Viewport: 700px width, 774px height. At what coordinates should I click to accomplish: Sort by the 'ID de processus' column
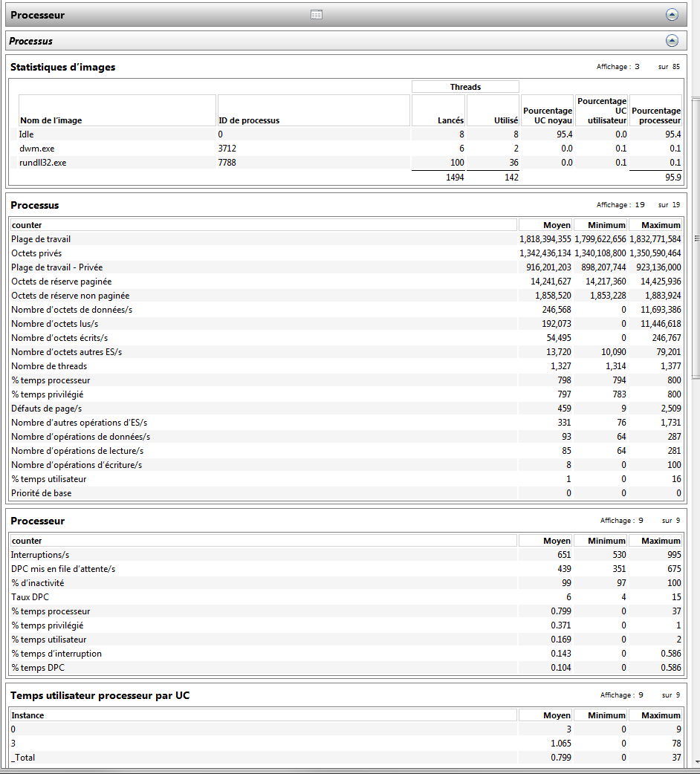[314, 111]
